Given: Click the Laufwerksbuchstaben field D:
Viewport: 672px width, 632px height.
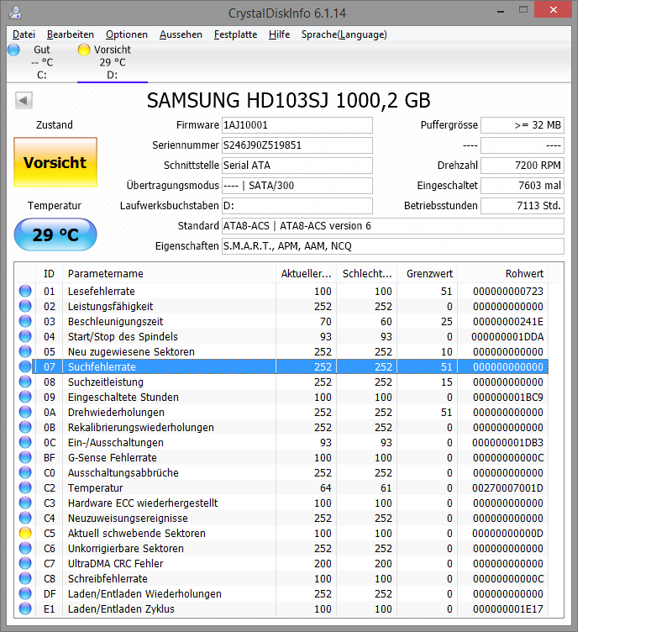Looking at the screenshot, I should 297,206.
